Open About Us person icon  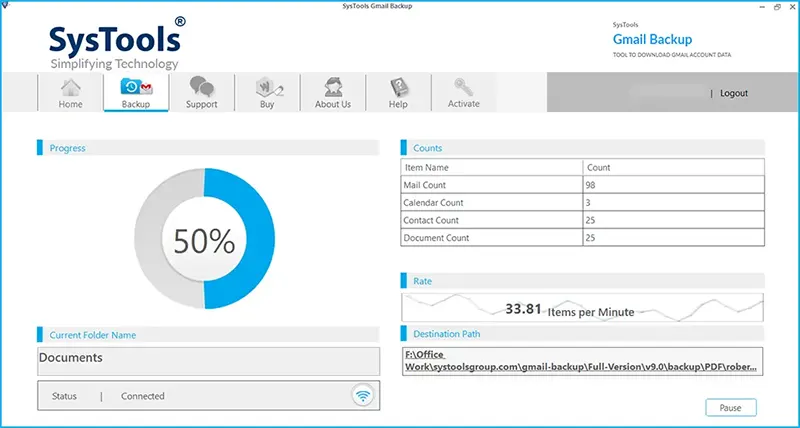[333, 87]
